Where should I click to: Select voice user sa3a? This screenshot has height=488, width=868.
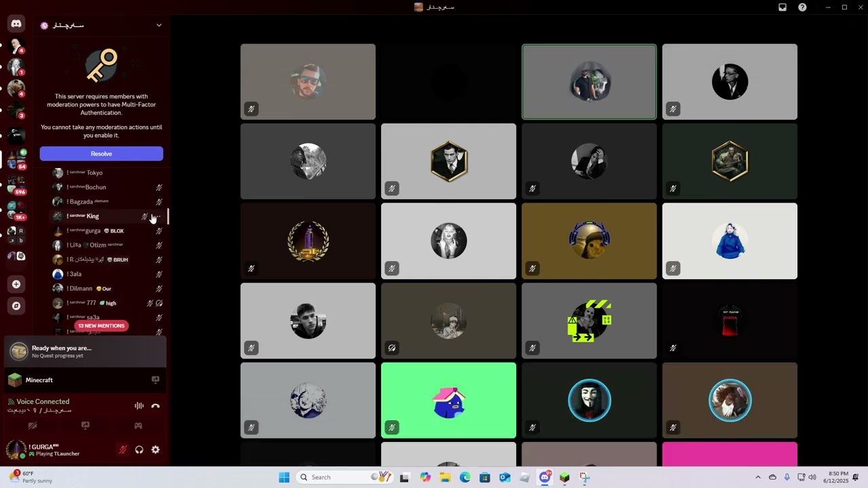click(108, 317)
